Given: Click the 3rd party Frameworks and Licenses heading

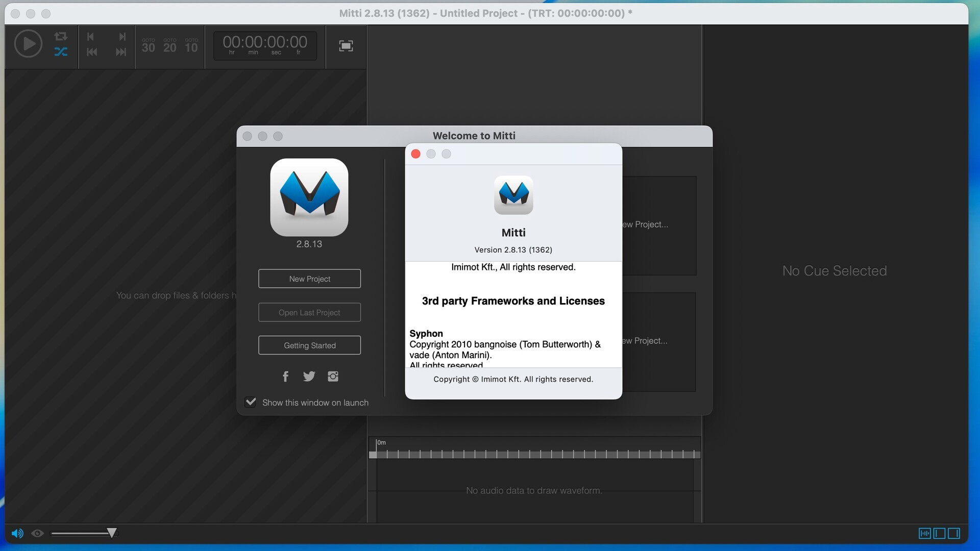Looking at the screenshot, I should pos(513,301).
